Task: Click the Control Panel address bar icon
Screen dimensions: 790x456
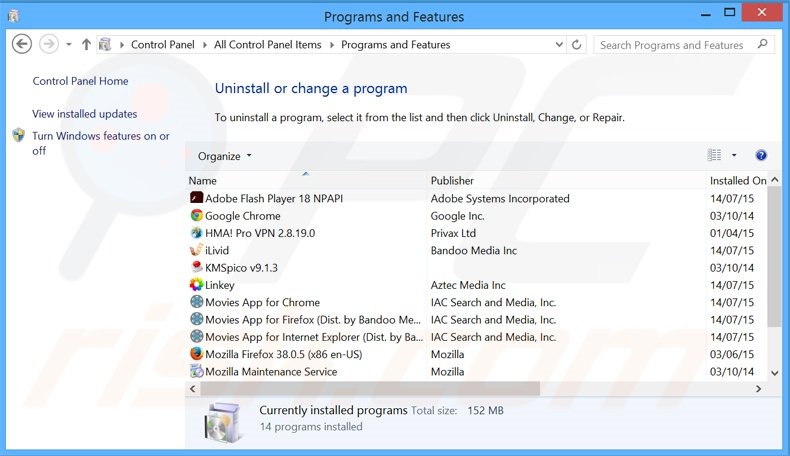Action: point(105,44)
